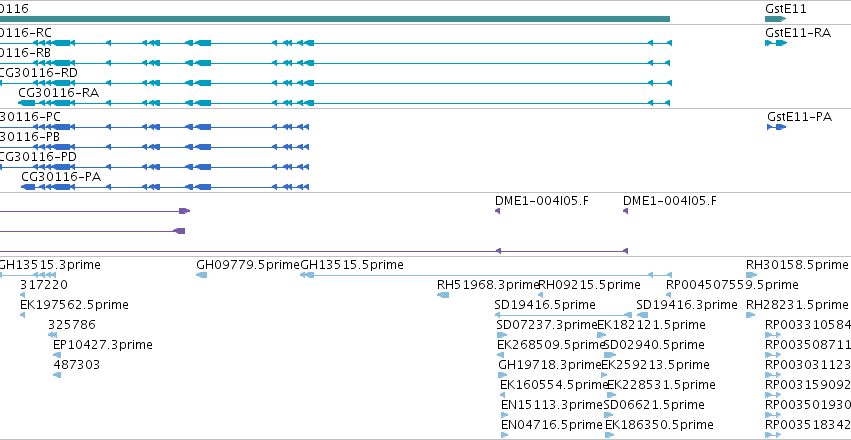Image resolution: width=851 pixels, height=440 pixels.
Task: Click the EK182121.5prime label
Action: (651, 325)
